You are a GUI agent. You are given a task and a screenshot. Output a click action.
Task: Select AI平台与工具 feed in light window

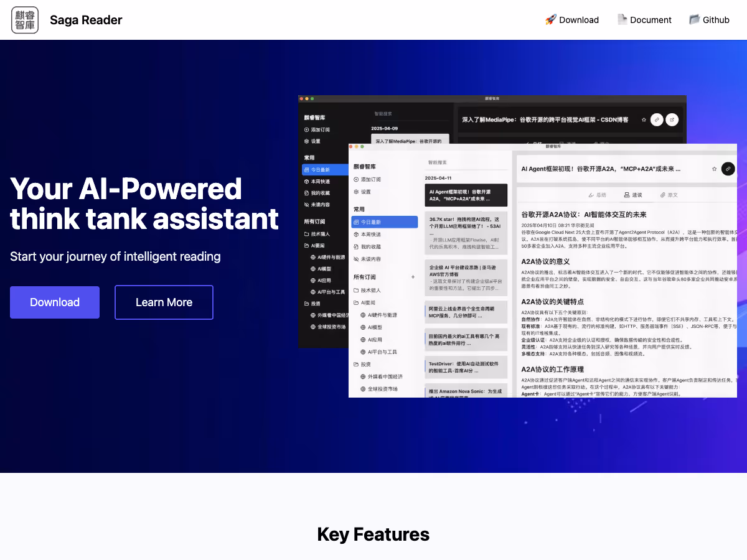point(379,352)
